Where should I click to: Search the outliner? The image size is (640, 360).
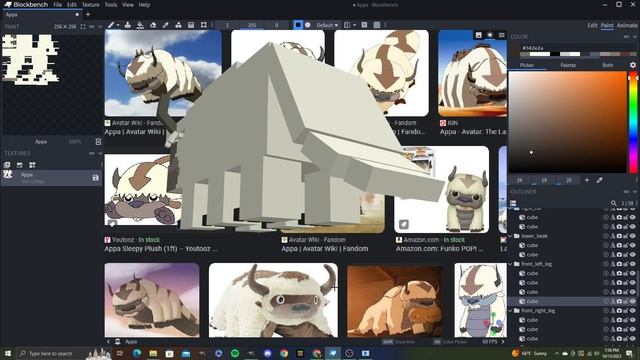pyautogui.click(x=613, y=203)
